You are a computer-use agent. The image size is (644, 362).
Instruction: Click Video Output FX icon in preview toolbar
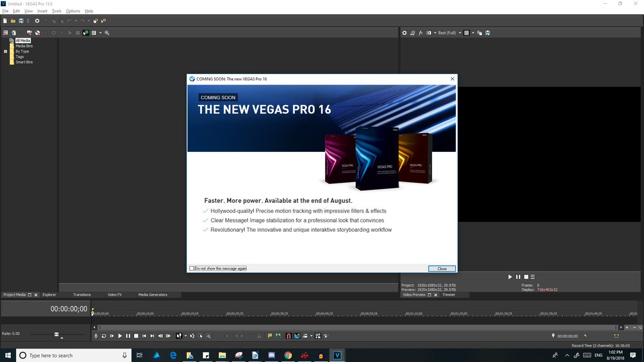tap(421, 33)
